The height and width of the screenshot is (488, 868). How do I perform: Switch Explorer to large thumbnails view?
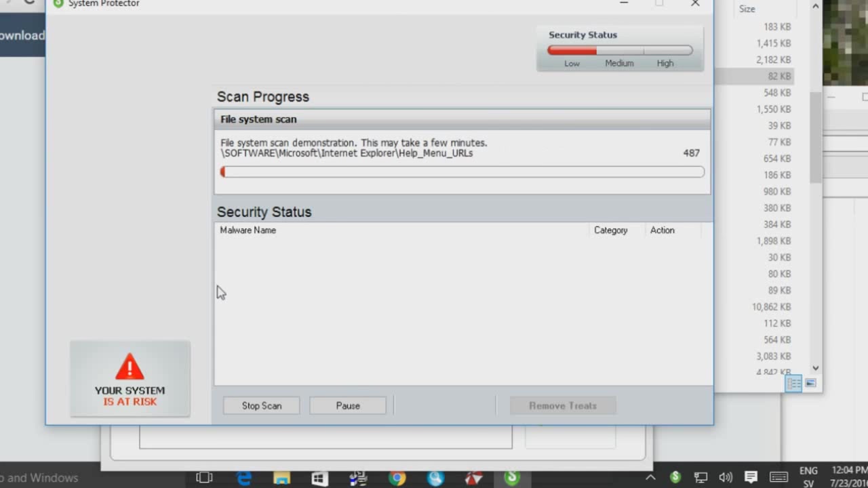coord(810,384)
